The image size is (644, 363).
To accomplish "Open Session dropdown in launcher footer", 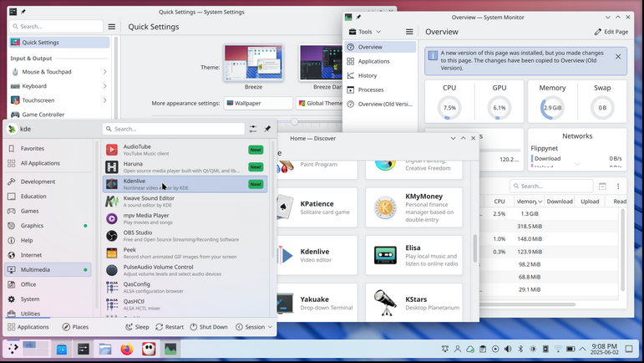I will click(254, 327).
